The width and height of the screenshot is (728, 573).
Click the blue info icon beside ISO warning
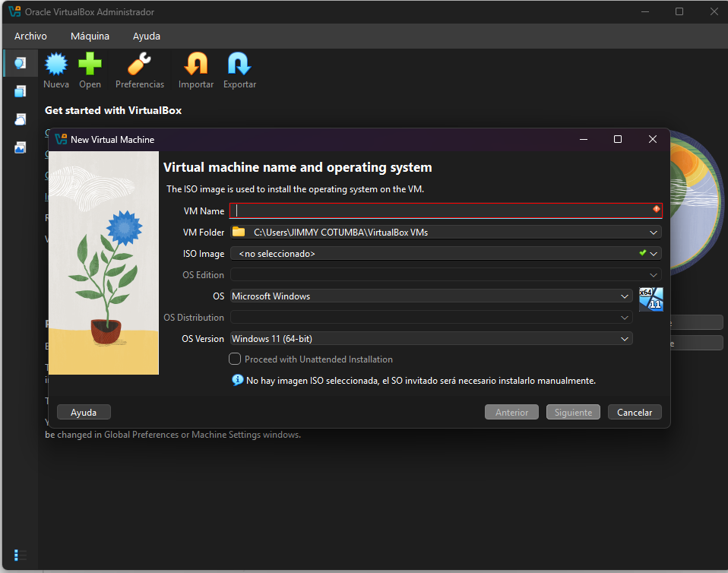click(x=237, y=380)
